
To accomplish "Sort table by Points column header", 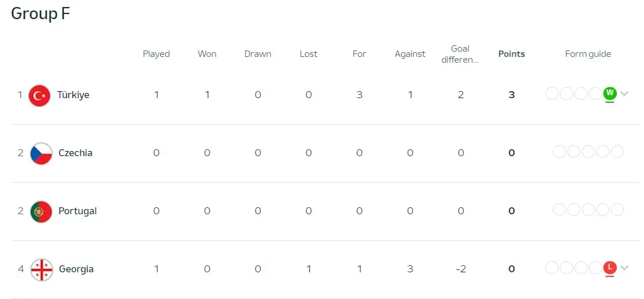I will 511,54.
